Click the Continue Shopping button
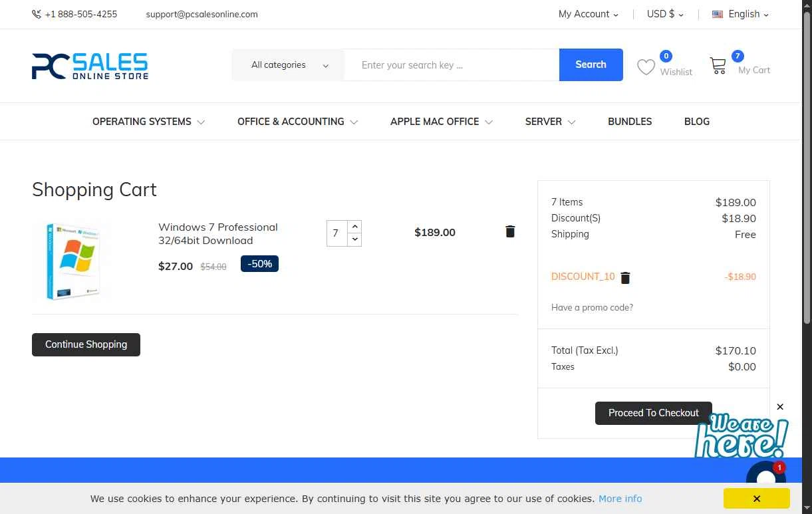The height and width of the screenshot is (514, 812). tap(86, 344)
